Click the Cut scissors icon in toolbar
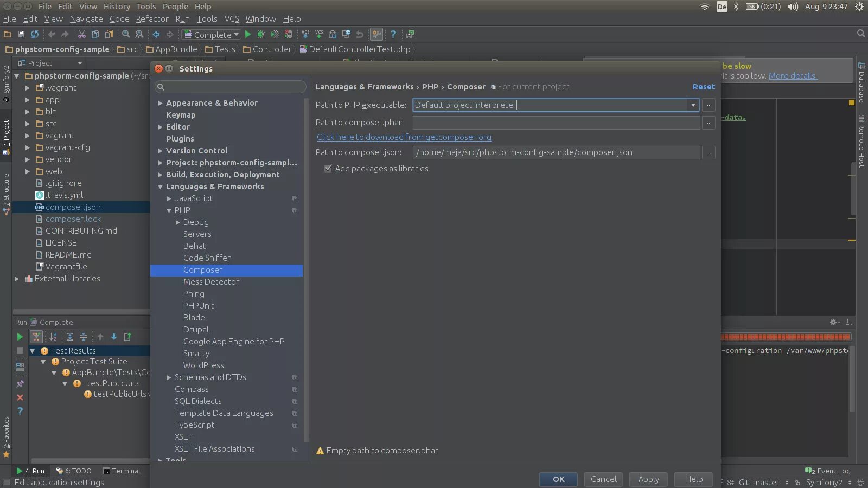The height and width of the screenshot is (488, 868). click(82, 34)
